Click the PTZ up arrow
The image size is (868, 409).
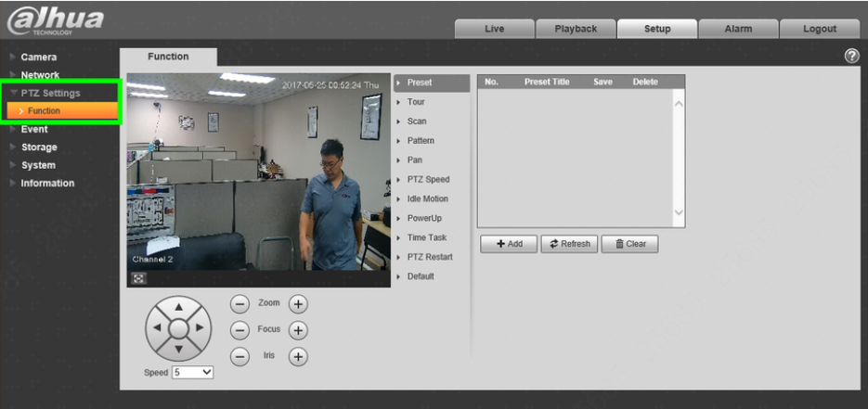click(178, 307)
